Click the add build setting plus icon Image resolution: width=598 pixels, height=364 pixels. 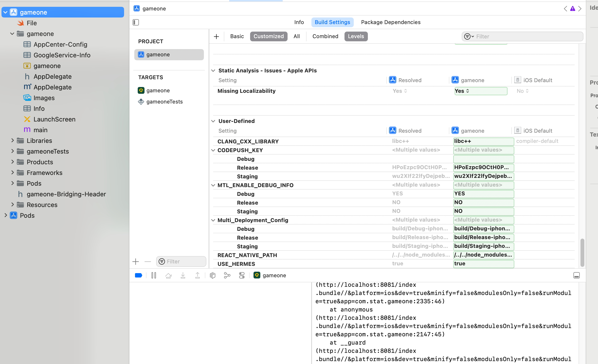pyautogui.click(x=216, y=36)
